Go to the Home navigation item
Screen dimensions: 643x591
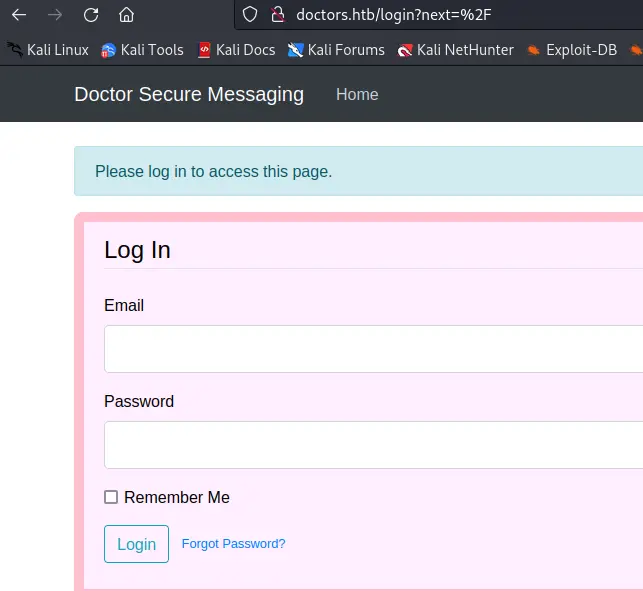tap(357, 95)
